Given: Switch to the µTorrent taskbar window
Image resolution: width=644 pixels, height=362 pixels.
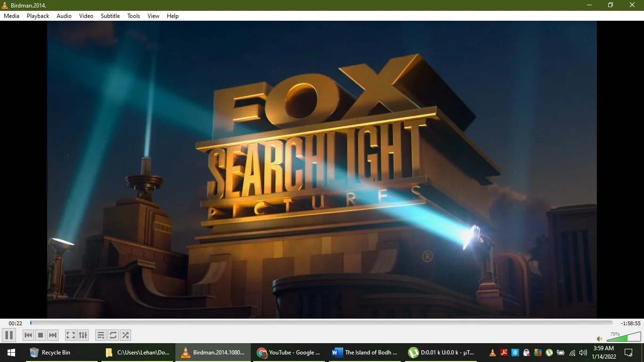Looking at the screenshot, I should [440, 353].
